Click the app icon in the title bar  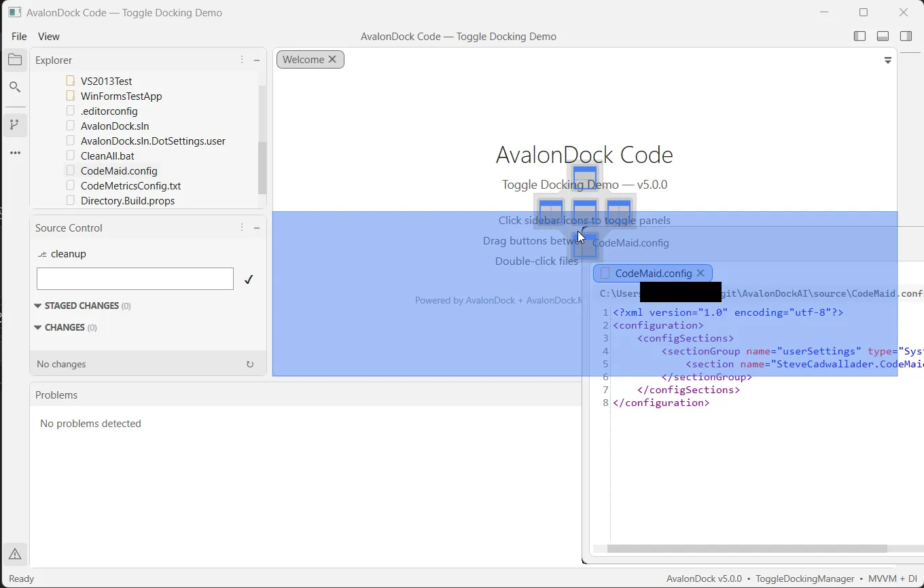coord(14,12)
